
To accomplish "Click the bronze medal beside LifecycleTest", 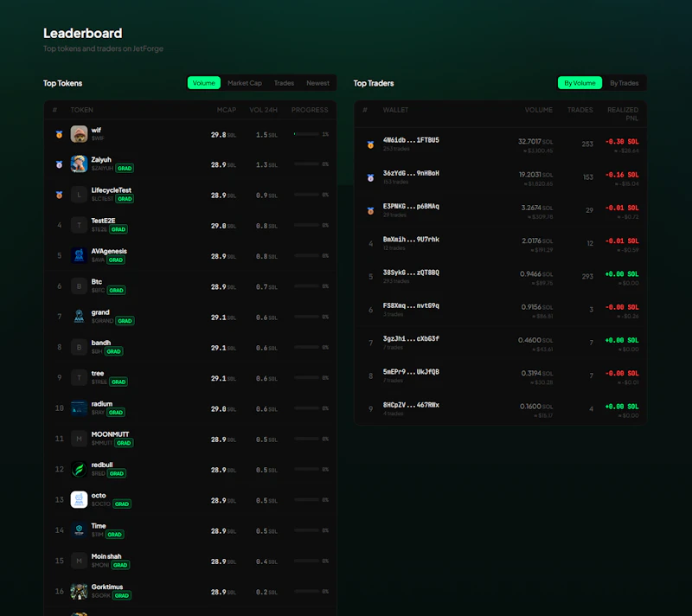I will tap(59, 195).
